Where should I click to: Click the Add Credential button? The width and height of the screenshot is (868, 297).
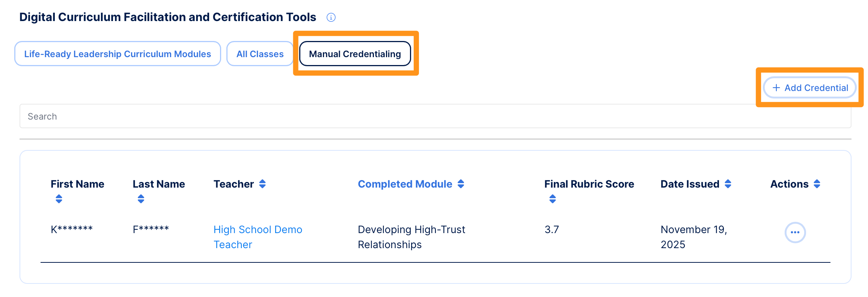pos(810,88)
